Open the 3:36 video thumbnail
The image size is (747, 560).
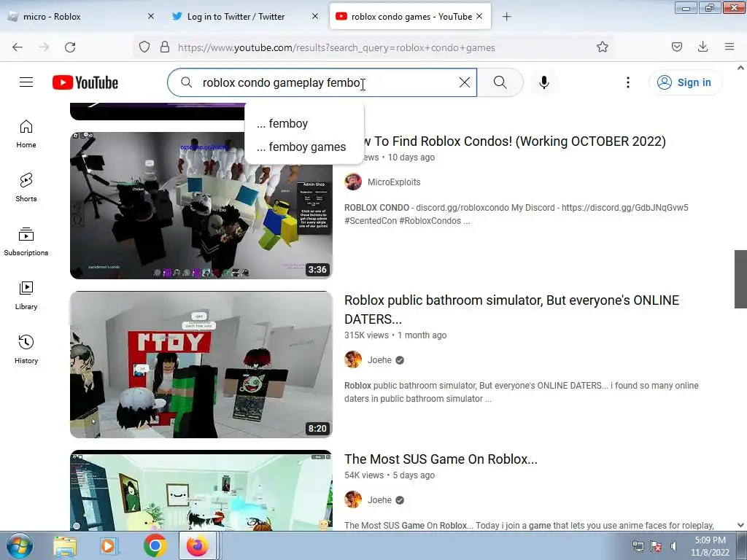click(x=201, y=205)
